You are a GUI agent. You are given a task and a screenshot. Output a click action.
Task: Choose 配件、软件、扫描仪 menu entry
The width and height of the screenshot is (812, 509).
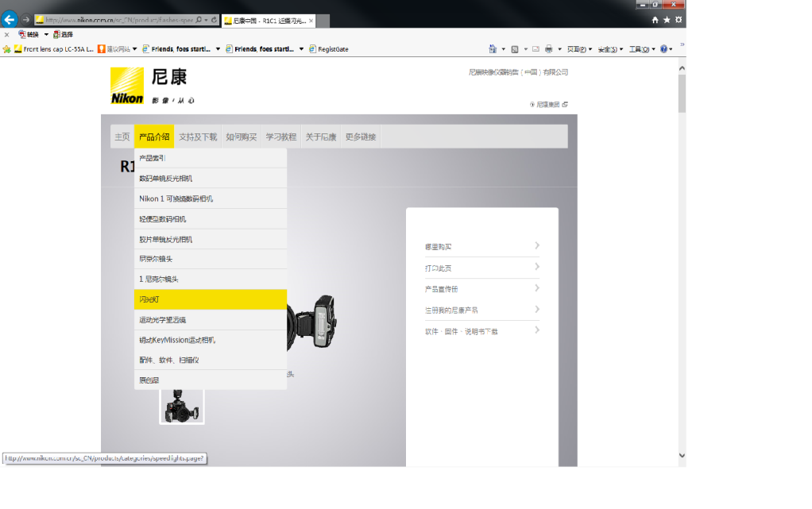[x=211, y=360]
